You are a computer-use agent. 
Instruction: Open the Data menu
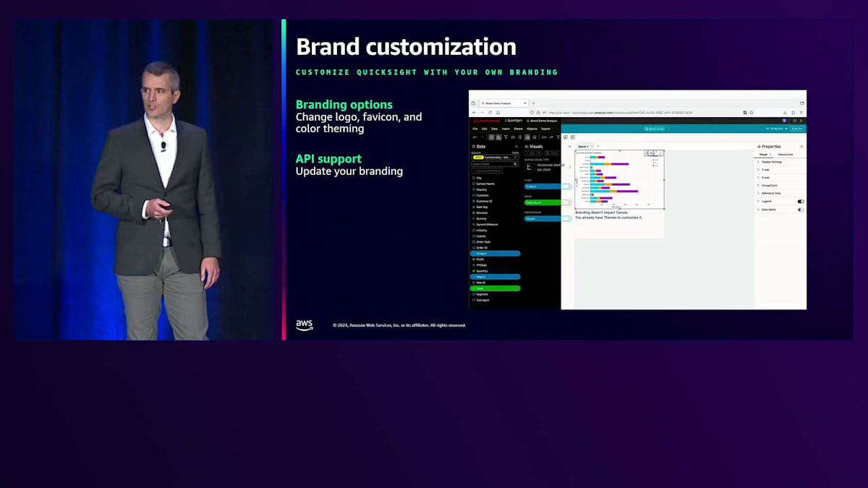(x=495, y=129)
